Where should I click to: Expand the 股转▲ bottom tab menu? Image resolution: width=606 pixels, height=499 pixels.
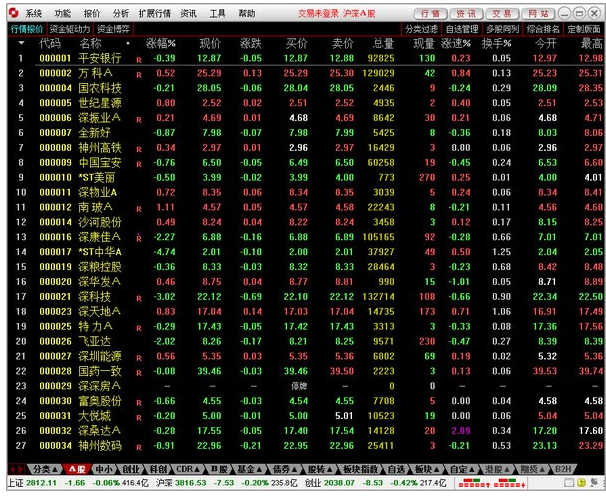click(x=320, y=469)
